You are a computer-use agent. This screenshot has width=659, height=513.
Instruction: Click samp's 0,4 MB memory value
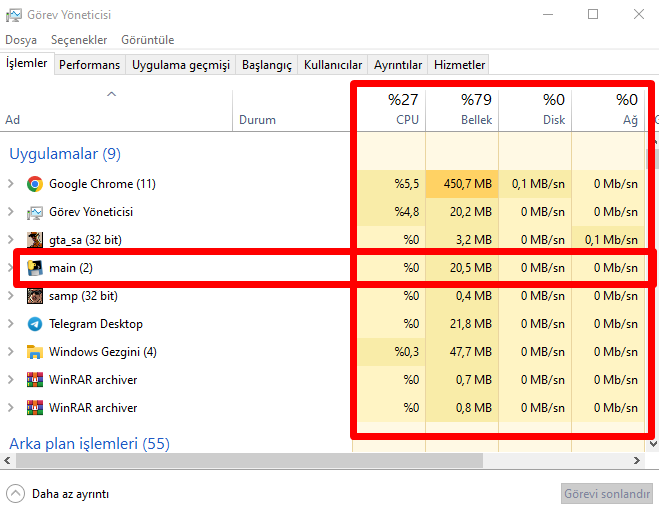tap(474, 296)
